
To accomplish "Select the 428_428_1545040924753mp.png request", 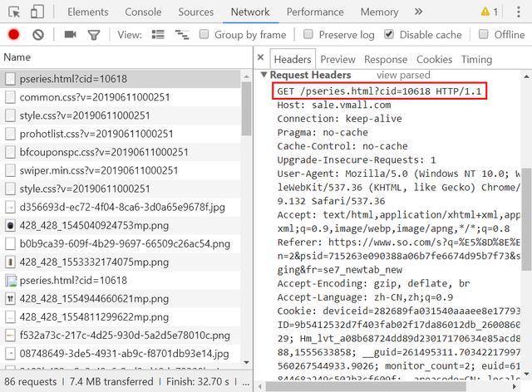I will pos(121,226).
